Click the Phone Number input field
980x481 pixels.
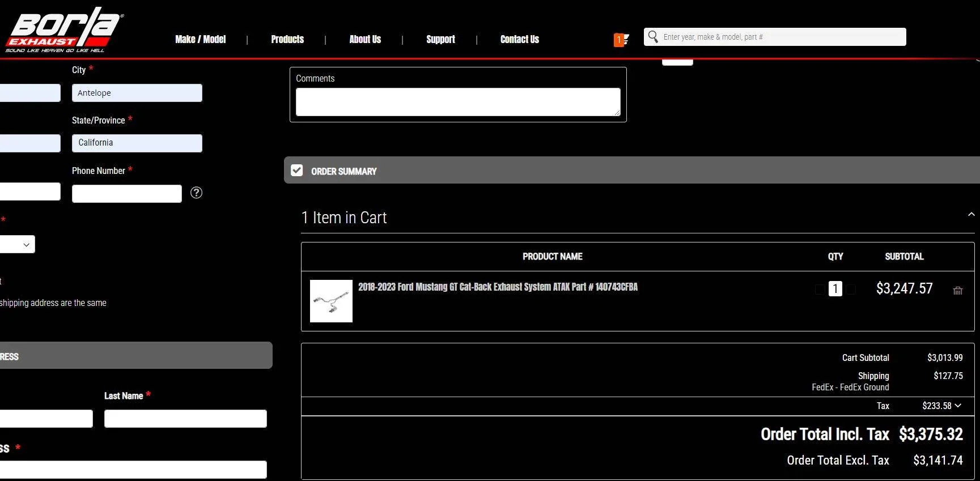pyautogui.click(x=127, y=194)
